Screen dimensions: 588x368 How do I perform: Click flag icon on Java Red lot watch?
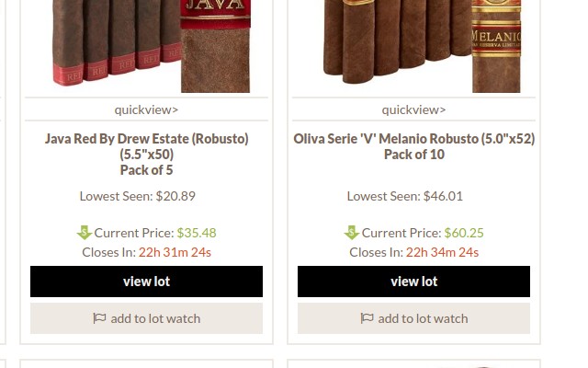point(99,318)
